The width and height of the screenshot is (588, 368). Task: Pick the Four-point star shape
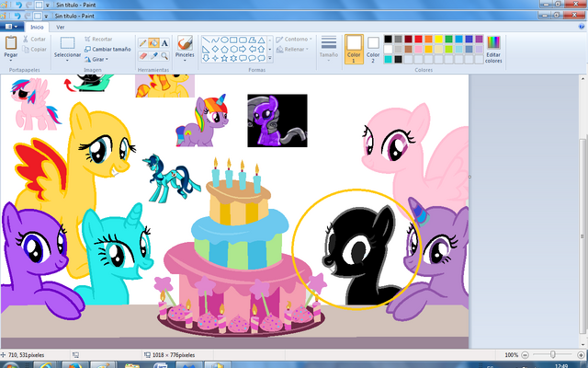pos(215,58)
